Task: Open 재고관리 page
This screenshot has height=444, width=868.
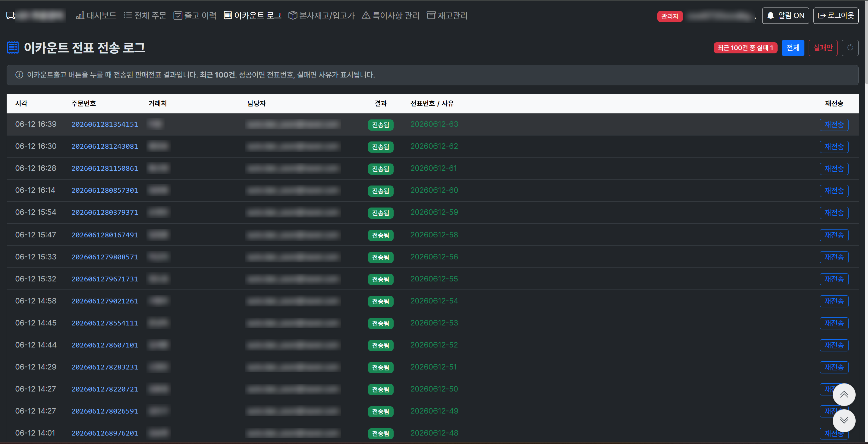Action: [x=447, y=15]
